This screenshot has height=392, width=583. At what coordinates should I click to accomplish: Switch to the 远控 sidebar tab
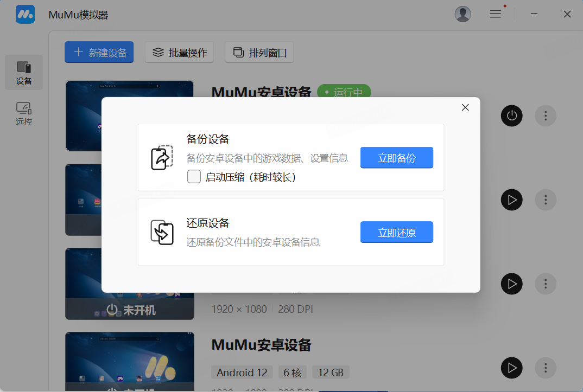point(24,113)
